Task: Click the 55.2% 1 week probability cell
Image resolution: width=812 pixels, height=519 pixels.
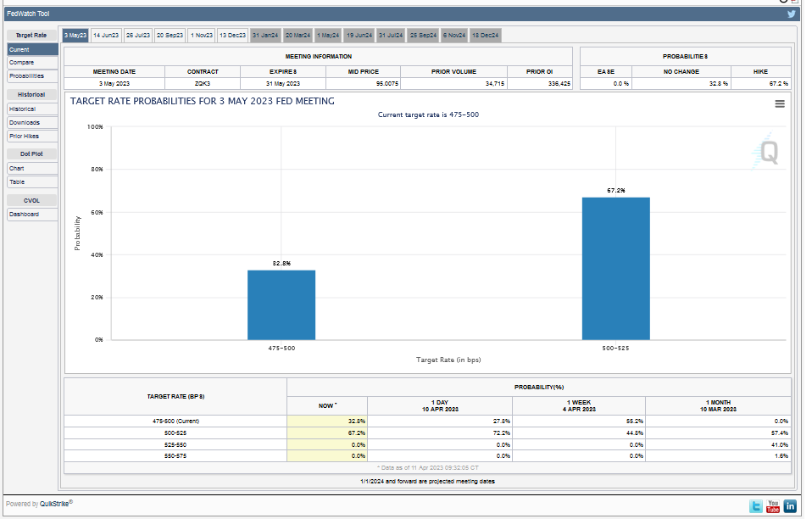Action: [x=579, y=421]
